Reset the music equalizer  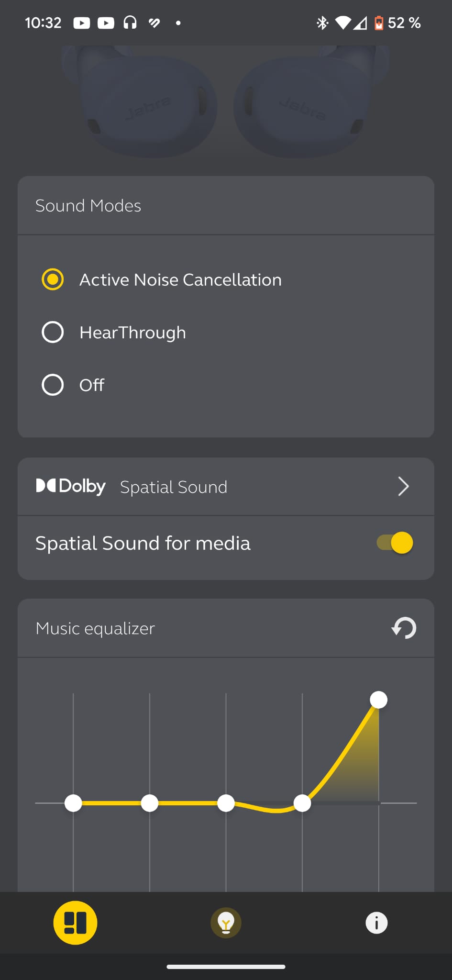click(404, 628)
